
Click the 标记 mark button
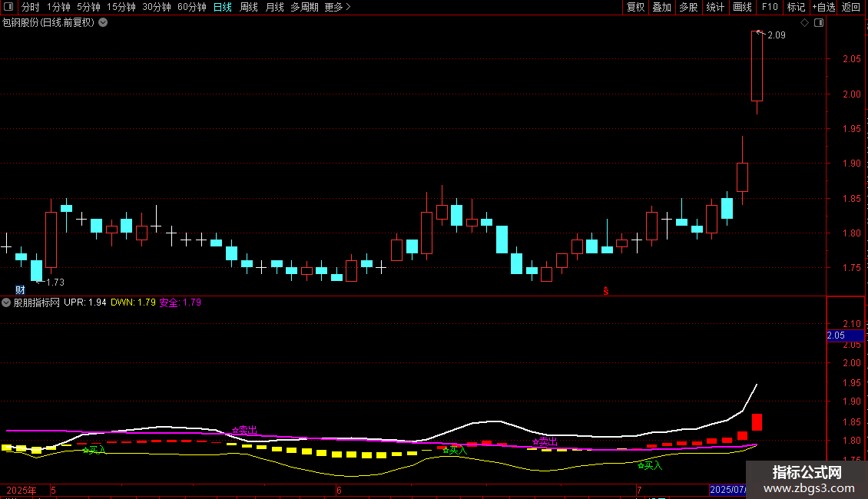[x=796, y=7]
